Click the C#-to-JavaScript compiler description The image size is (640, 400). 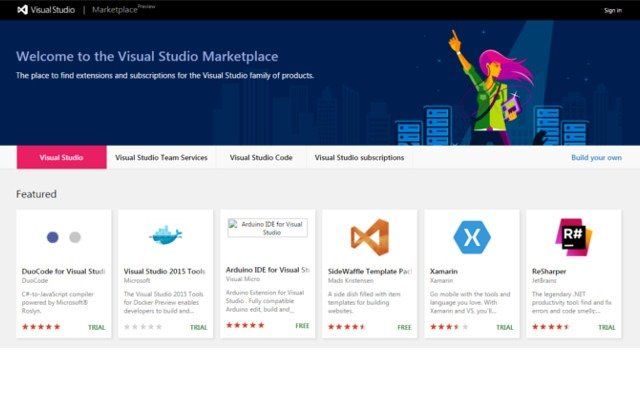click(x=58, y=302)
